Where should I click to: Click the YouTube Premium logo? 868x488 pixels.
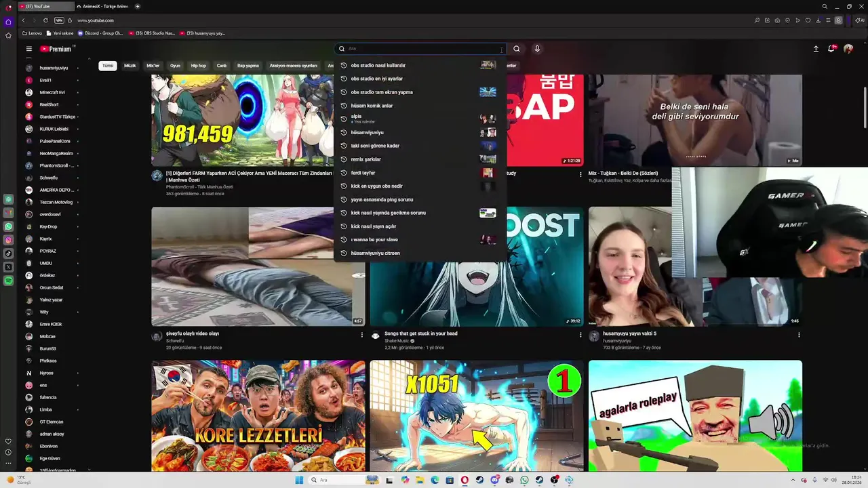pos(56,49)
